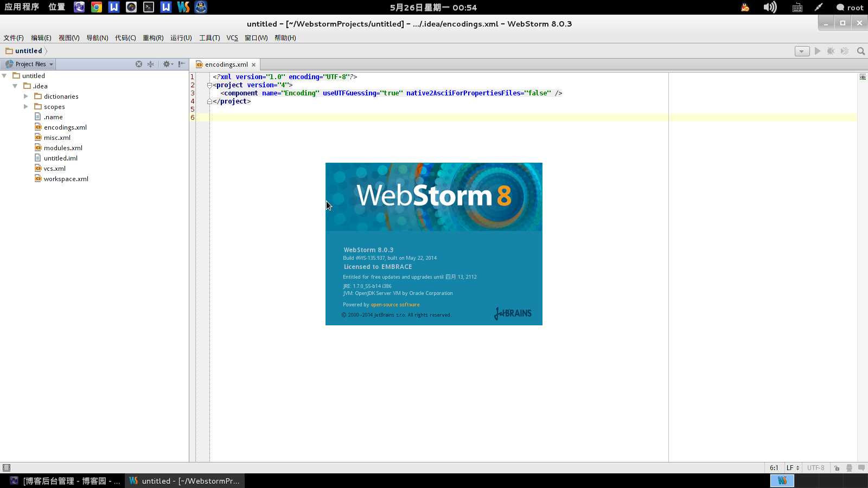The width and height of the screenshot is (868, 488).
Task: Click the camera application icon in top panel
Action: pyautogui.click(x=131, y=7)
